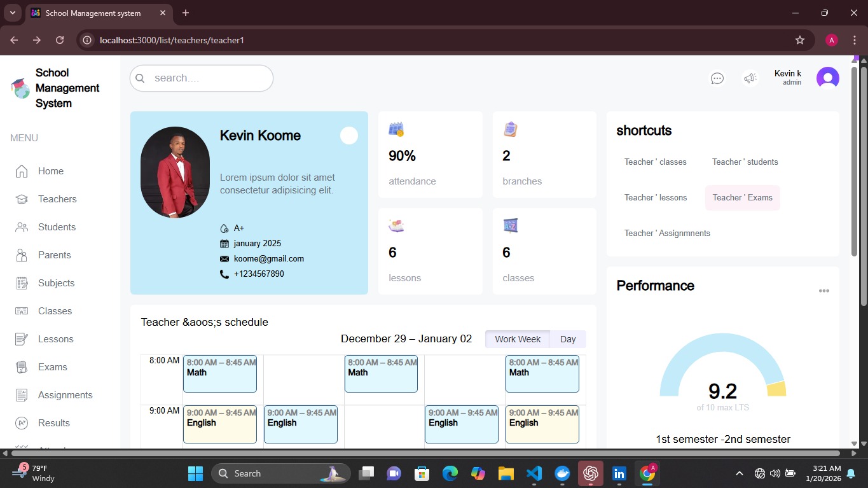Go to Assignments in the sidebar menu
Screen dimensions: 868x488
65,395
